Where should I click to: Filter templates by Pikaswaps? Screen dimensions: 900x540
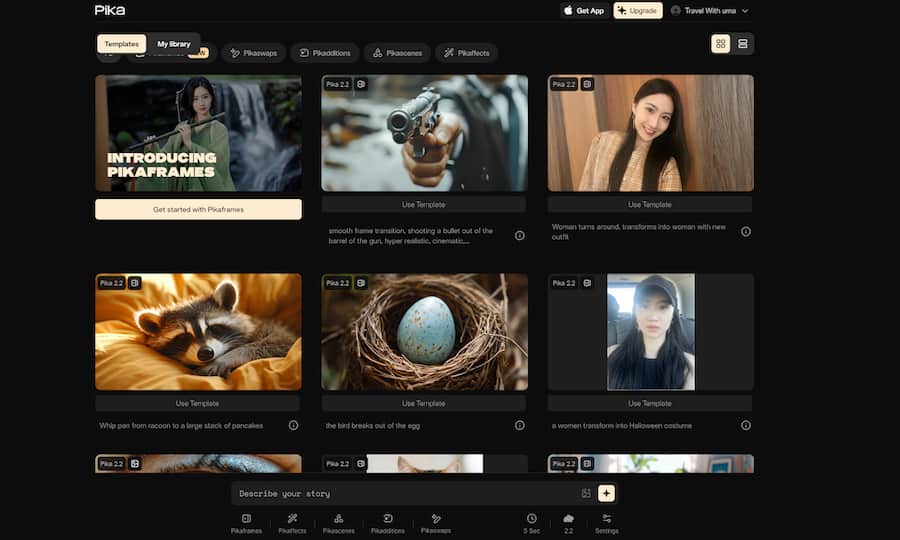click(253, 53)
